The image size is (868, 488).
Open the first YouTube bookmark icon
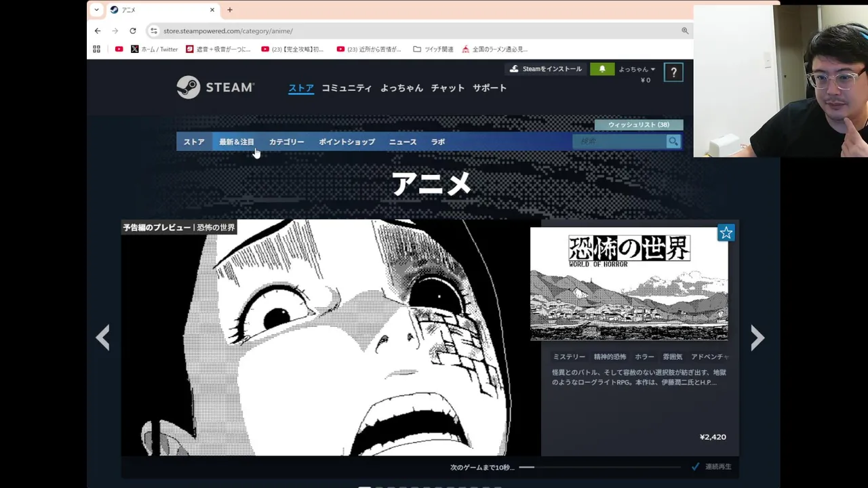[119, 49]
